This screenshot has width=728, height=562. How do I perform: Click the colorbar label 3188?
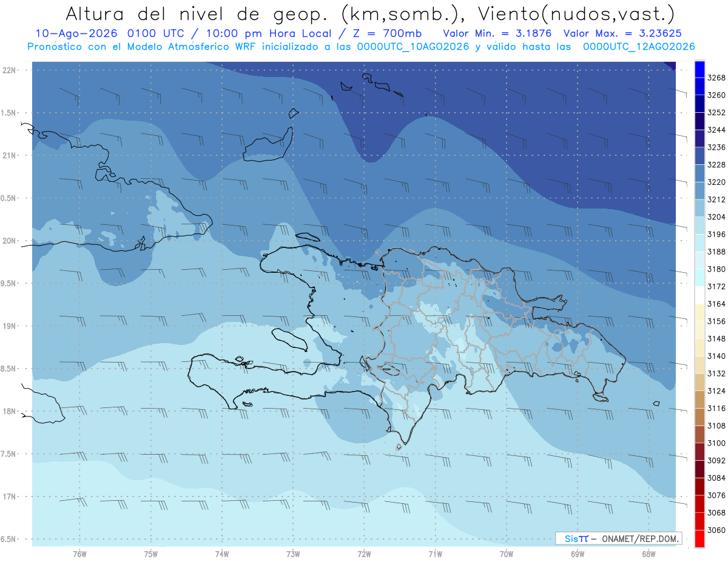(x=716, y=252)
